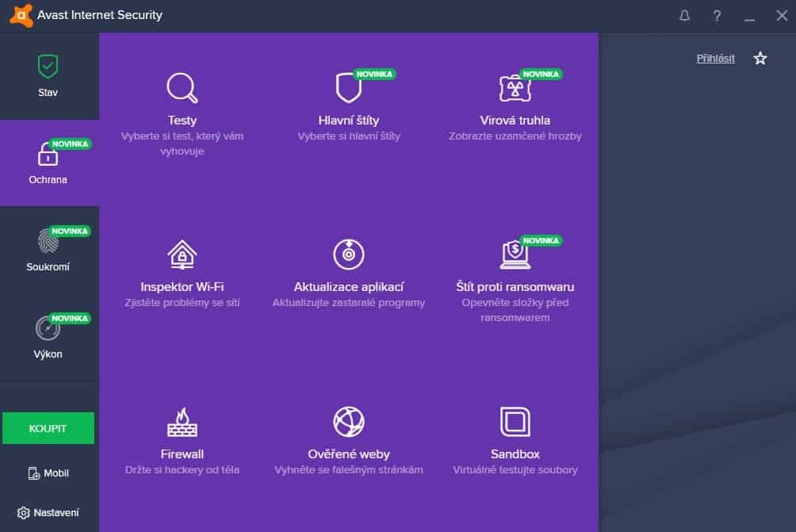Click the Soukromí fingerprint icon
Screen dimensions: 796x532
coord(48,240)
